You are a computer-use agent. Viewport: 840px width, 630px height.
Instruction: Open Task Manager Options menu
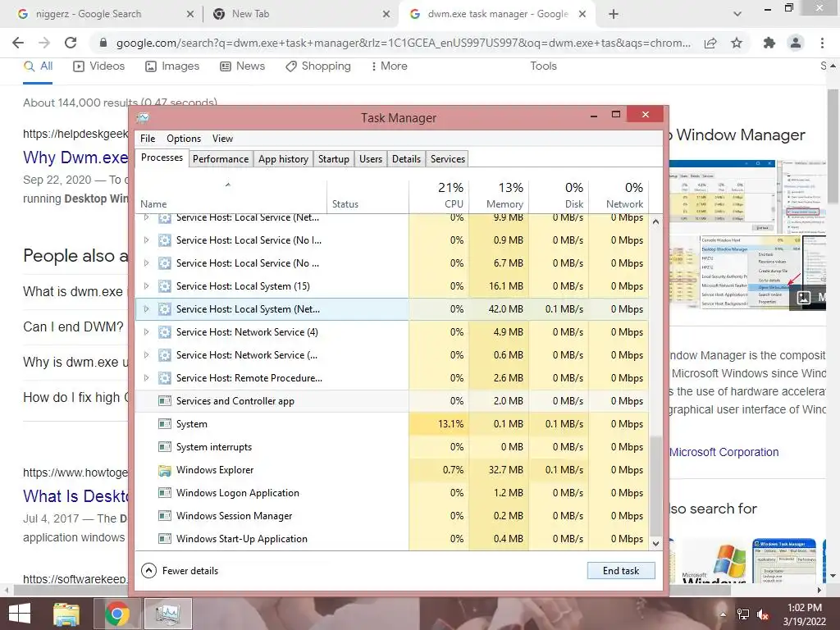(184, 138)
